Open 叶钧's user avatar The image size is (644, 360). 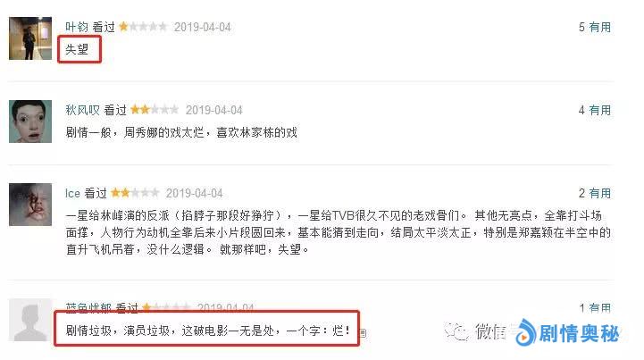coord(30,38)
